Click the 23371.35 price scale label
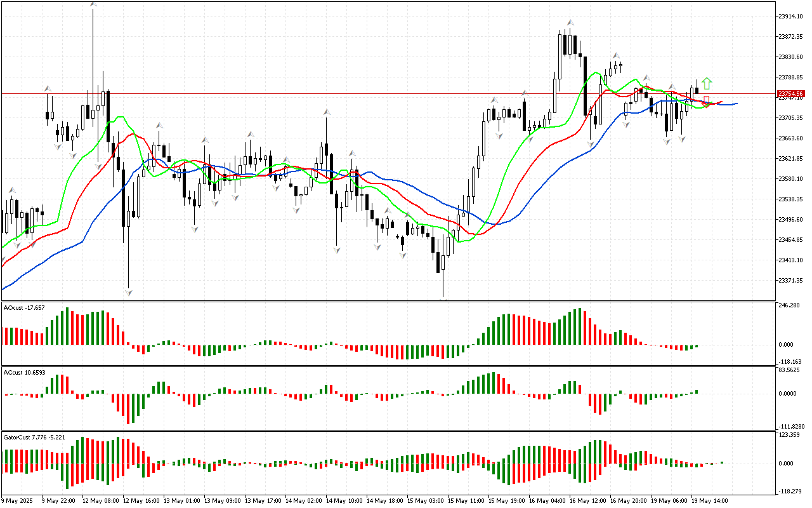 pos(790,280)
